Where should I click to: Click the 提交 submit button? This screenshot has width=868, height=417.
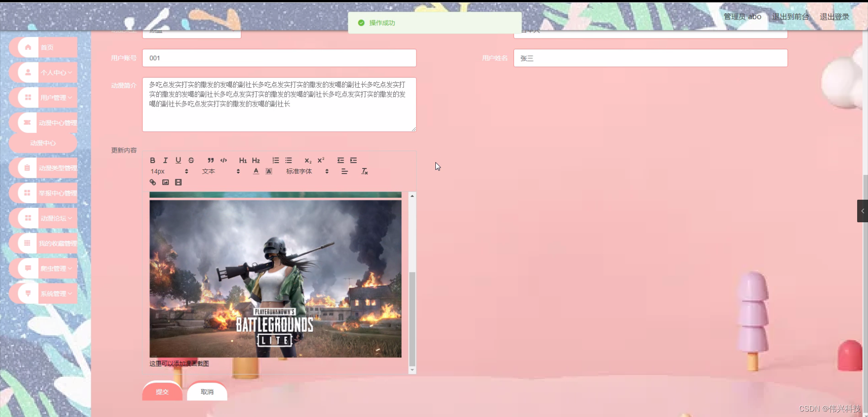click(x=162, y=392)
